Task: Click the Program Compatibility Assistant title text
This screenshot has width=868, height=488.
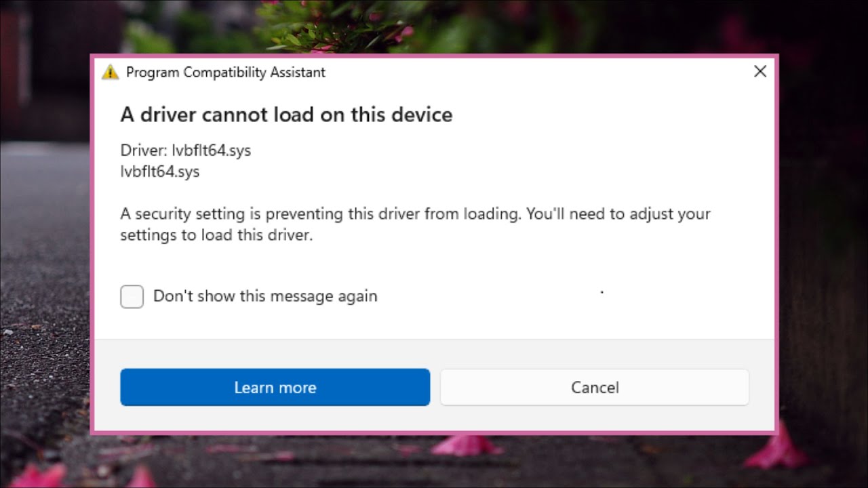Action: [x=226, y=72]
